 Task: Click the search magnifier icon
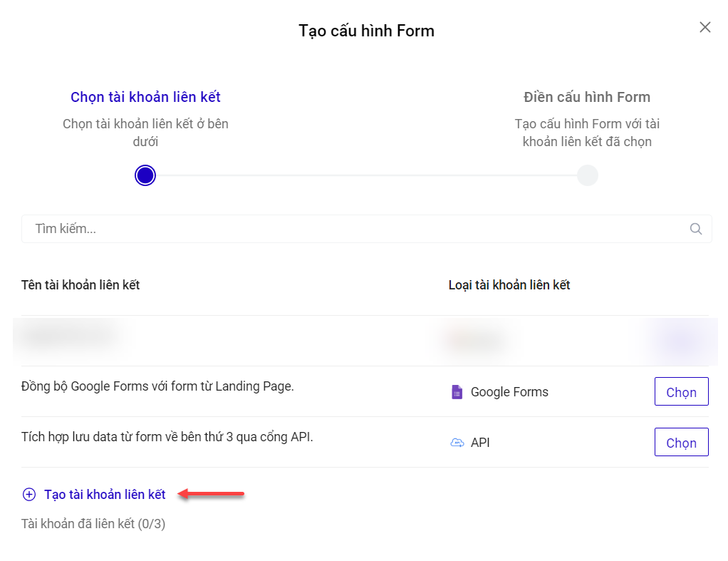(696, 229)
